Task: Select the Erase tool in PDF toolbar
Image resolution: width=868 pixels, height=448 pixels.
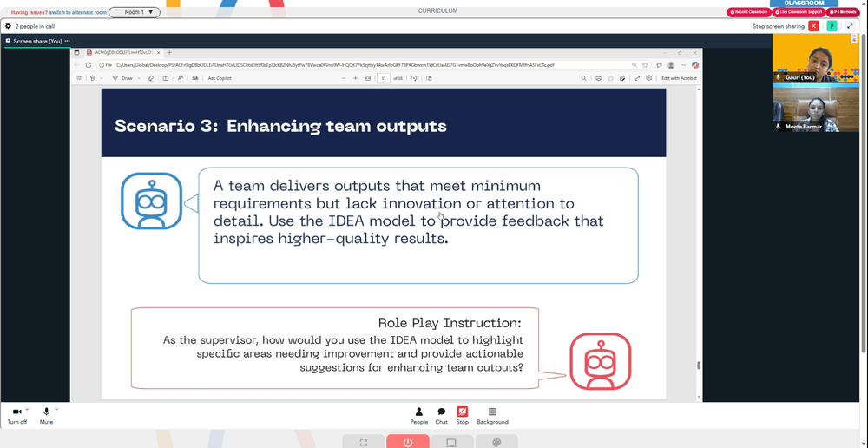Action: coord(150,78)
